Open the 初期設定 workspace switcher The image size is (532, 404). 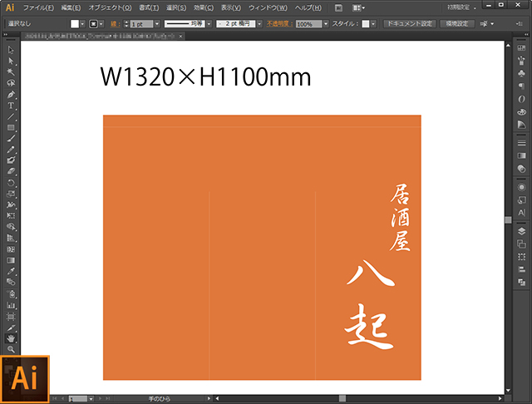(465, 7)
